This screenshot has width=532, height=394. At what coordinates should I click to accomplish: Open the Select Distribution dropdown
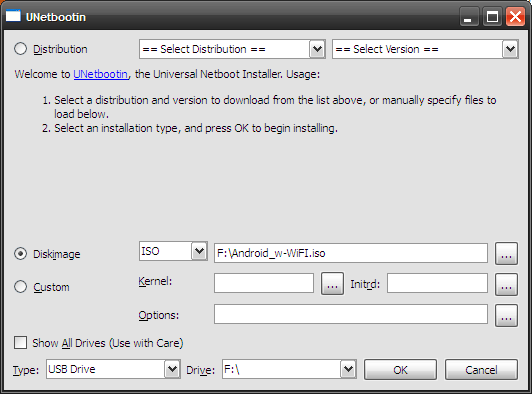click(232, 49)
